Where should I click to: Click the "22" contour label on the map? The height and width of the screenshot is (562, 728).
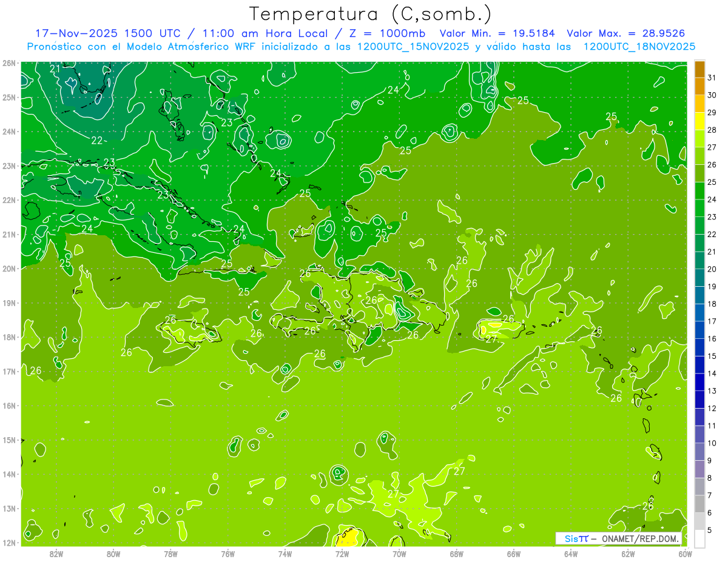pos(97,141)
